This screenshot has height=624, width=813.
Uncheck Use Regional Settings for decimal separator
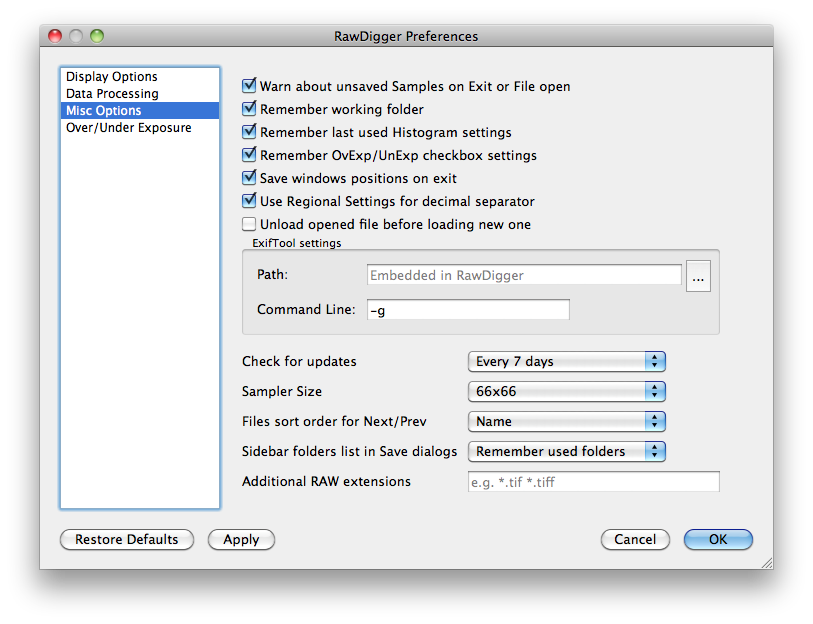249,201
